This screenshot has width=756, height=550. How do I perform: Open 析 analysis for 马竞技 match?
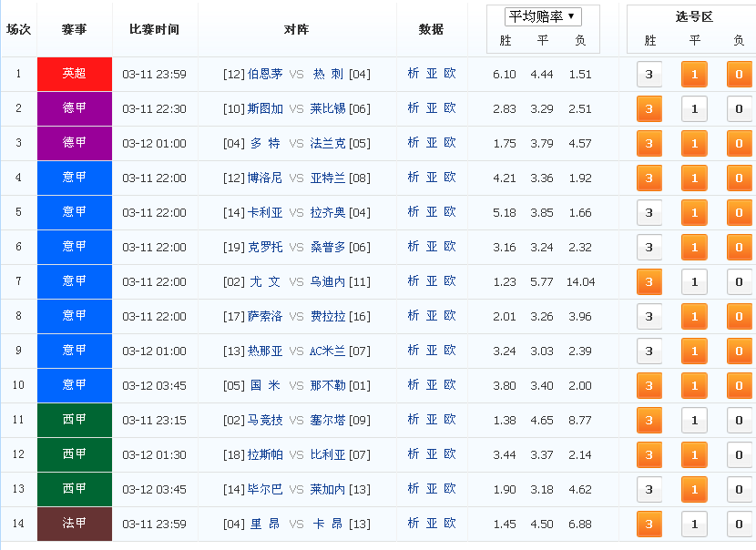414,420
